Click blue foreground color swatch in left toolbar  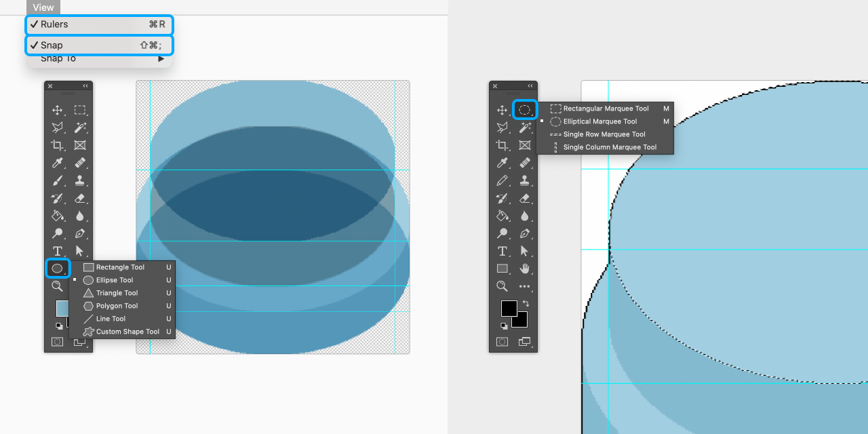click(62, 308)
